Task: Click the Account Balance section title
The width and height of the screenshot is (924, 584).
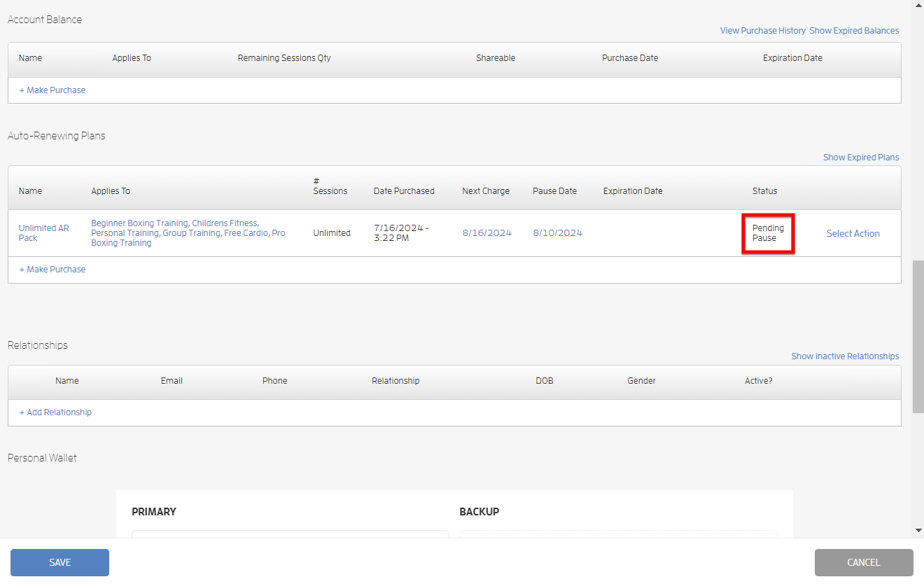Action: (x=45, y=20)
